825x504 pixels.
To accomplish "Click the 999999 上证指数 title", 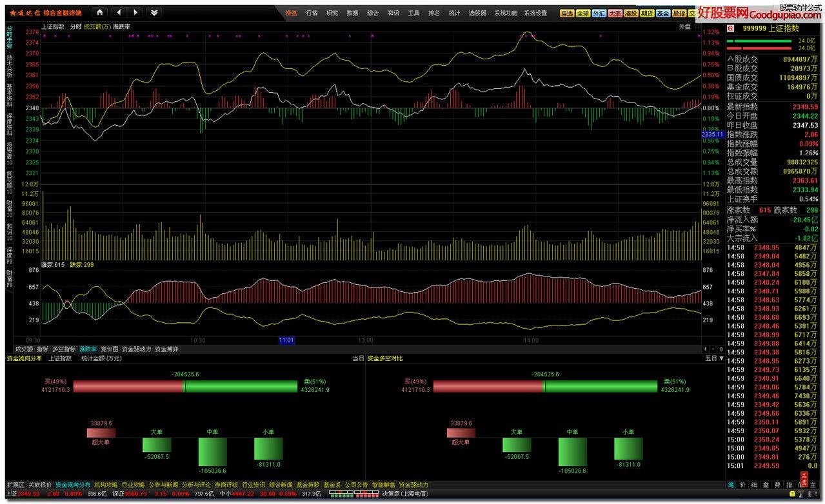I will [770, 28].
